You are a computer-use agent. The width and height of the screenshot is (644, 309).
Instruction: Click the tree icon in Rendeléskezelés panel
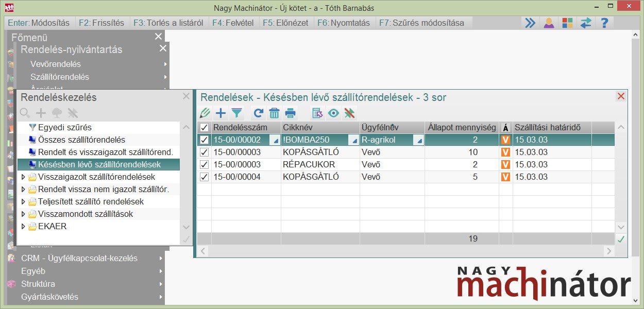pyautogui.click(x=57, y=113)
